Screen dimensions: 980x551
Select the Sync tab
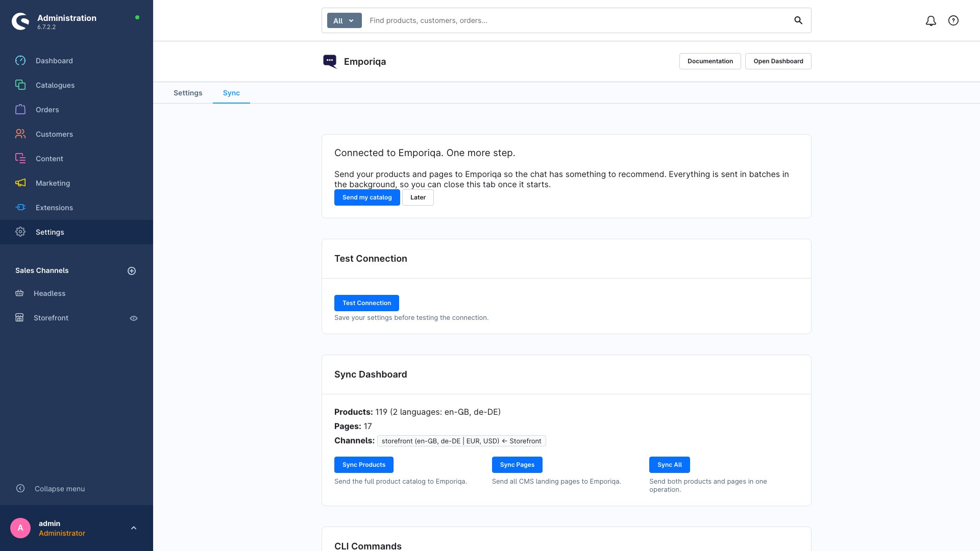231,93
